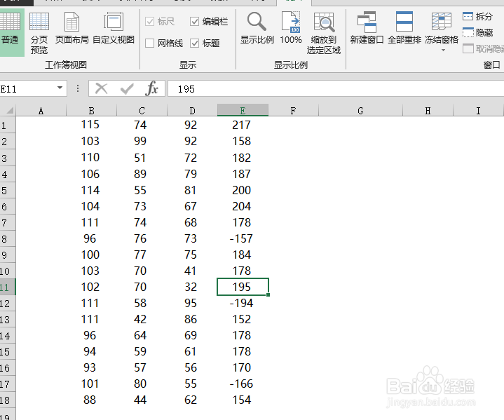Image resolution: width=504 pixels, height=420 pixels.
Task: Open Insert Function (fx) dialog
Action: point(151,88)
